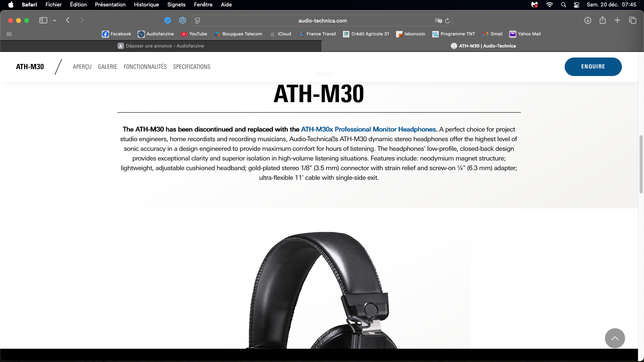
Task: Select the ATH-M30 | Audio-Technica tab
Action: click(483, 46)
